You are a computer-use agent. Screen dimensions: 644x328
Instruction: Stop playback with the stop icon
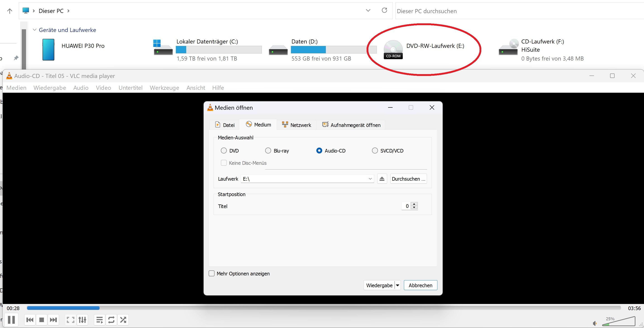pyautogui.click(x=41, y=320)
